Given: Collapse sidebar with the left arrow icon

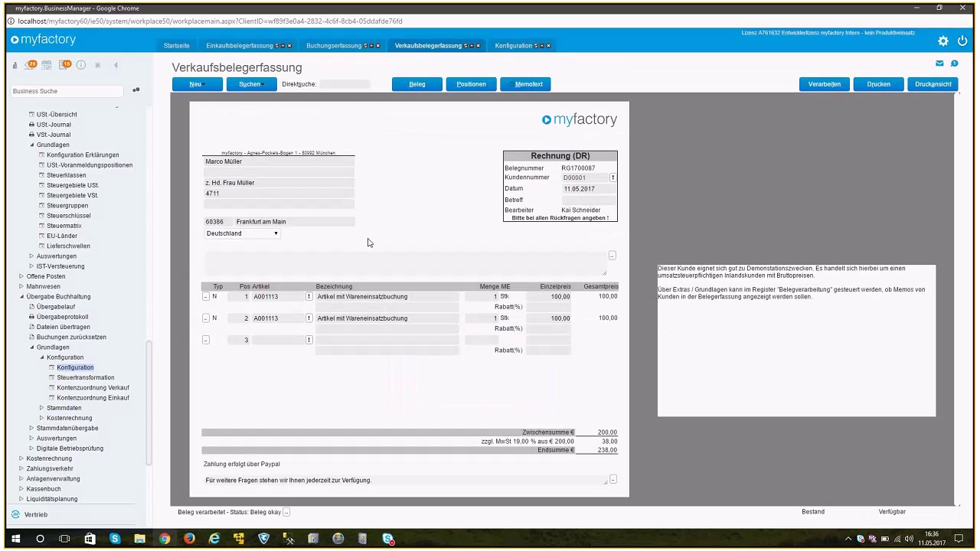Looking at the screenshot, I should tap(116, 65).
